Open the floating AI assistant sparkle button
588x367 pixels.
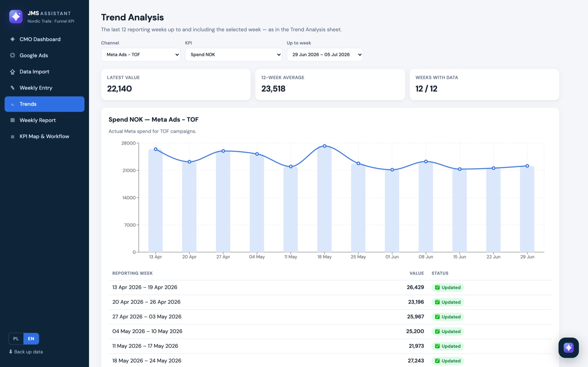(x=568, y=347)
